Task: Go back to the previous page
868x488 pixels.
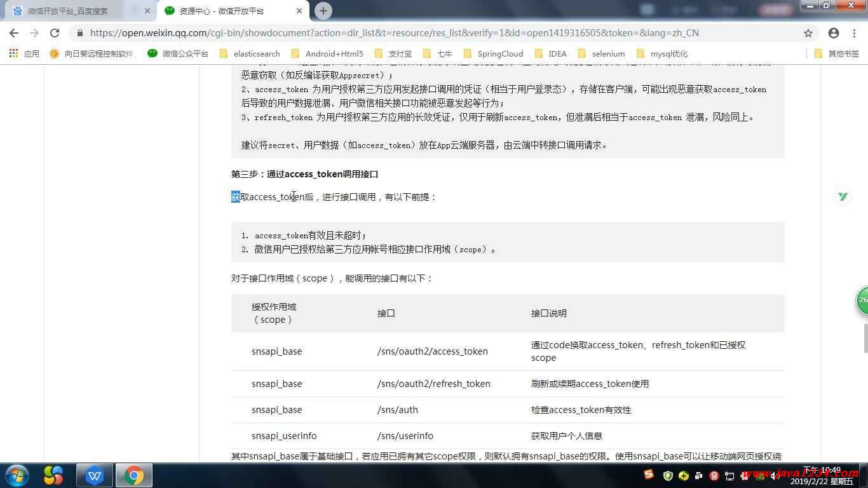Action: [x=14, y=33]
